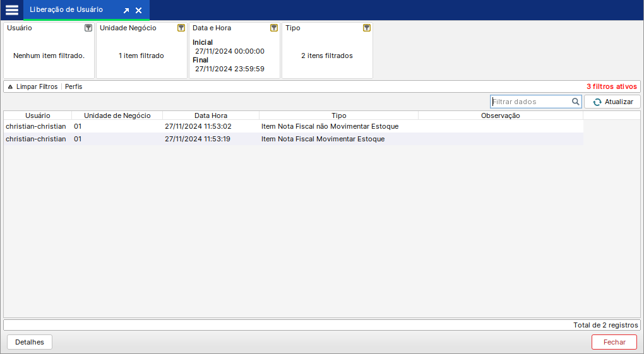The height and width of the screenshot is (354, 644).
Task: Select row Item Nota Fiscal não Movimentar Estoque
Action: pos(330,126)
